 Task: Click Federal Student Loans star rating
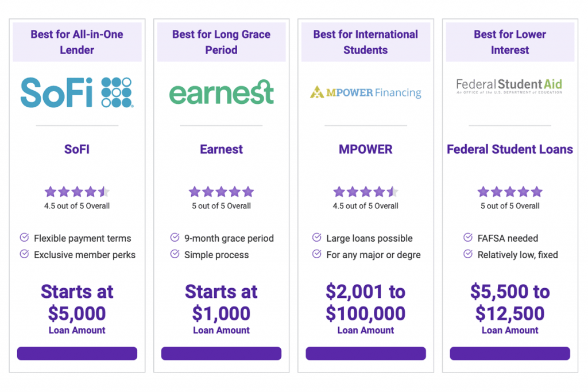coord(510,192)
